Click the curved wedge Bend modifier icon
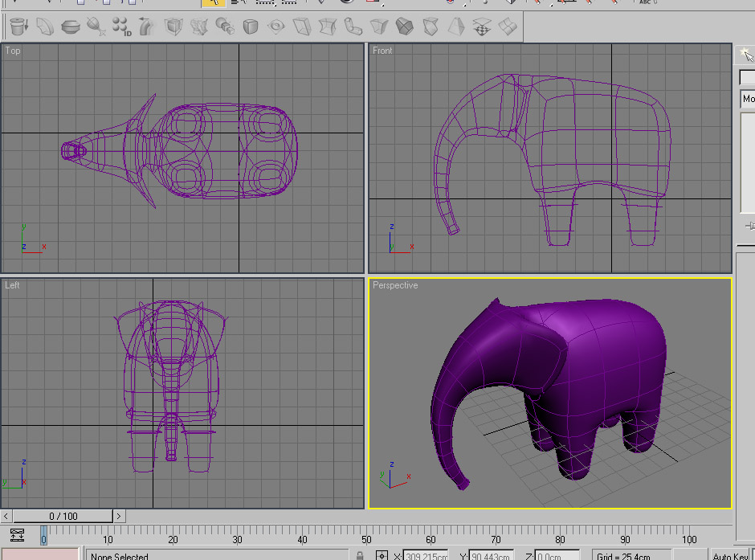755x560 pixels. 45,27
